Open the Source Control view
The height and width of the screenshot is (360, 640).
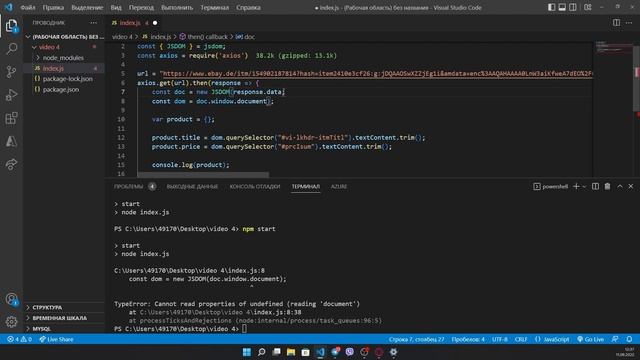(x=11, y=72)
